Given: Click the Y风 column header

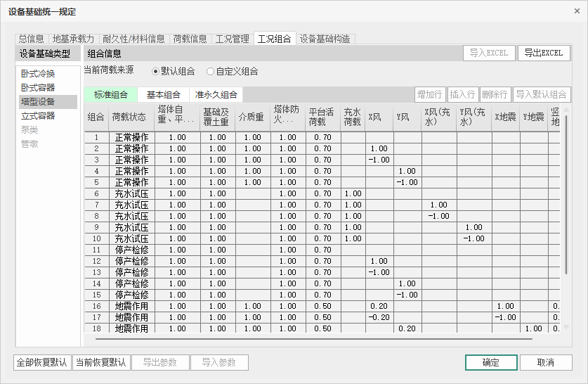Looking at the screenshot, I should pos(407,117).
